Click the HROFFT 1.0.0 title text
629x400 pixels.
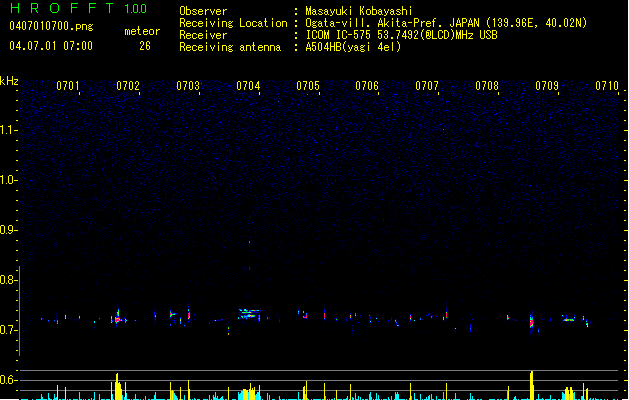tap(78, 8)
